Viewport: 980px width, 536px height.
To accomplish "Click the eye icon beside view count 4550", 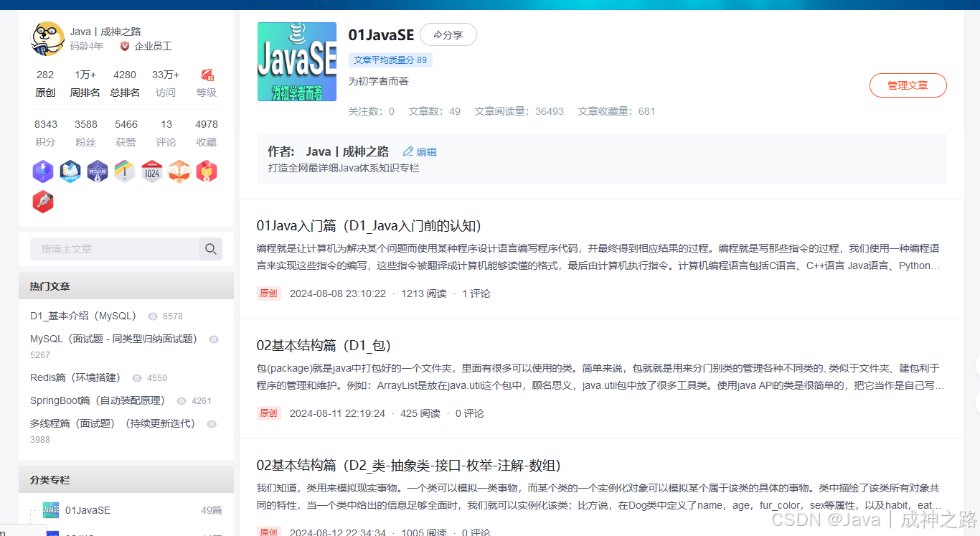I will (137, 378).
